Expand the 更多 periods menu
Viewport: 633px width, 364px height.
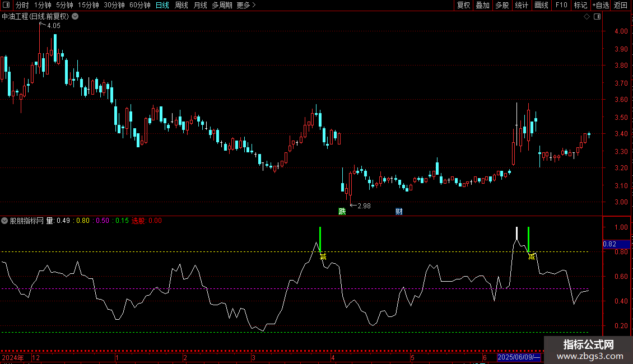click(246, 5)
